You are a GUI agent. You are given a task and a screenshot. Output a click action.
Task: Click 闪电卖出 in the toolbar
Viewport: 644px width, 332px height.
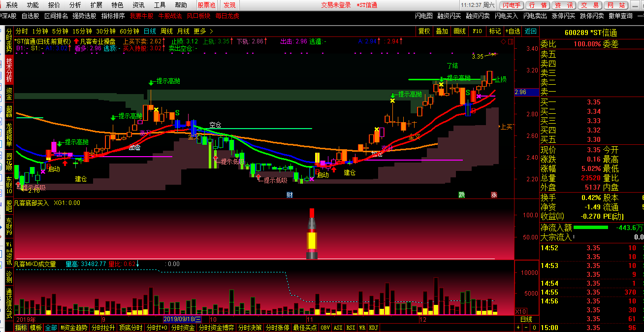[535, 16]
